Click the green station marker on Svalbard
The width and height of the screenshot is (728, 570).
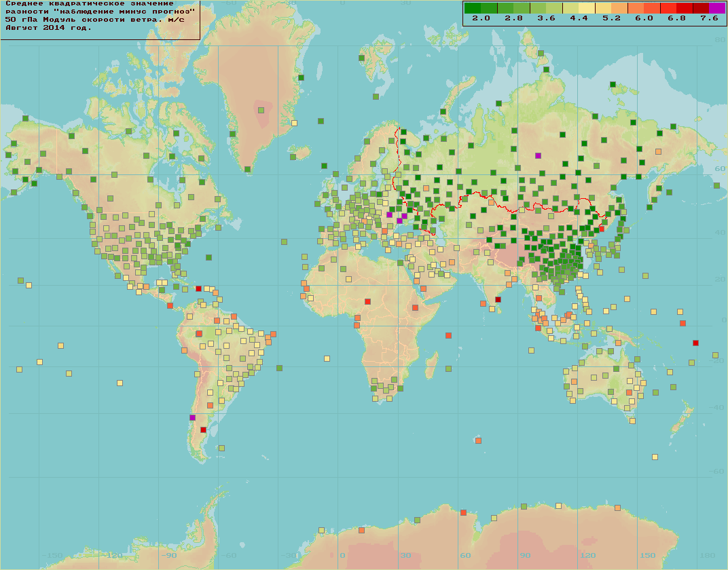361,58
